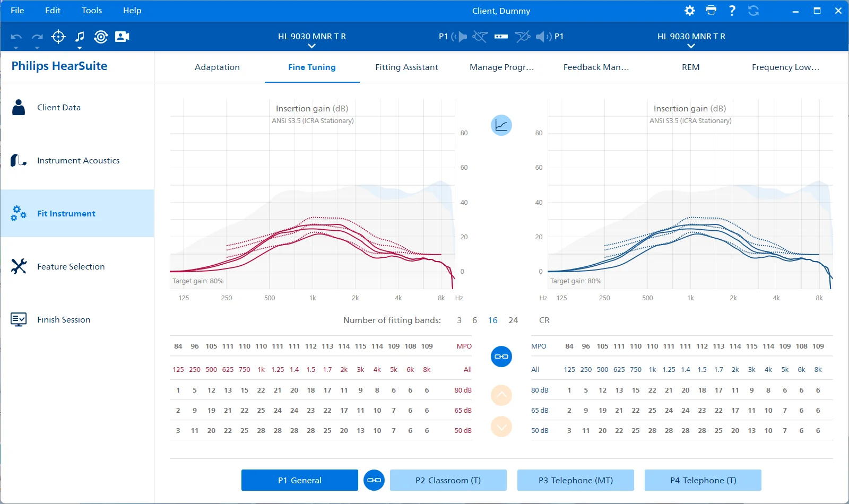This screenshot has width=849, height=504.
Task: Select 6 fitting bands
Action: click(474, 320)
